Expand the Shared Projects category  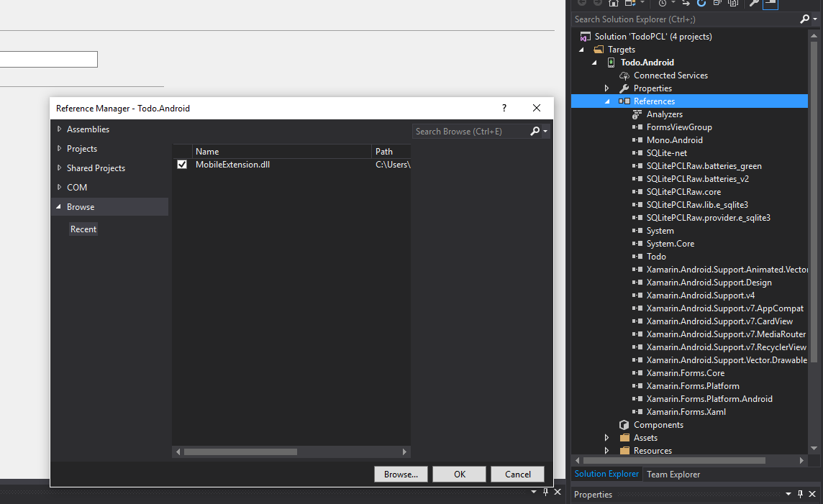(x=59, y=168)
